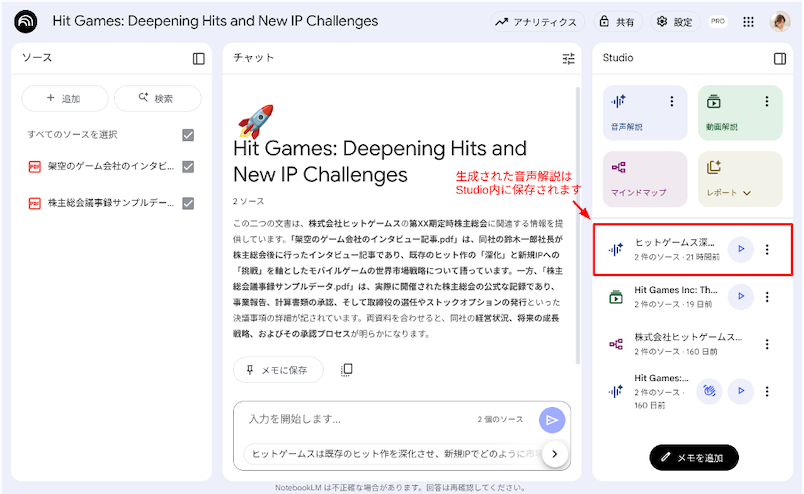
Task: Open more menu for ヒットゲームス深 item
Action: (x=767, y=249)
